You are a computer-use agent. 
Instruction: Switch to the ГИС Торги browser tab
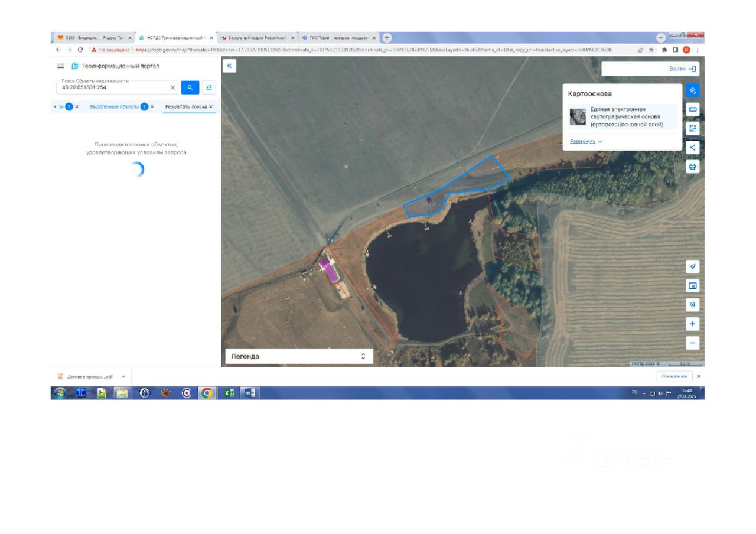coord(339,38)
